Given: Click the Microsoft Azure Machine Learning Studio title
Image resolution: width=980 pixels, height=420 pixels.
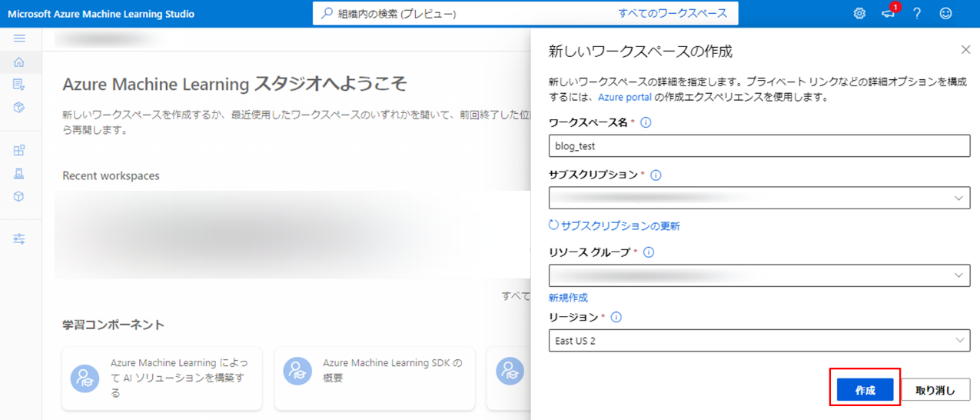Looking at the screenshot, I should [x=101, y=14].
